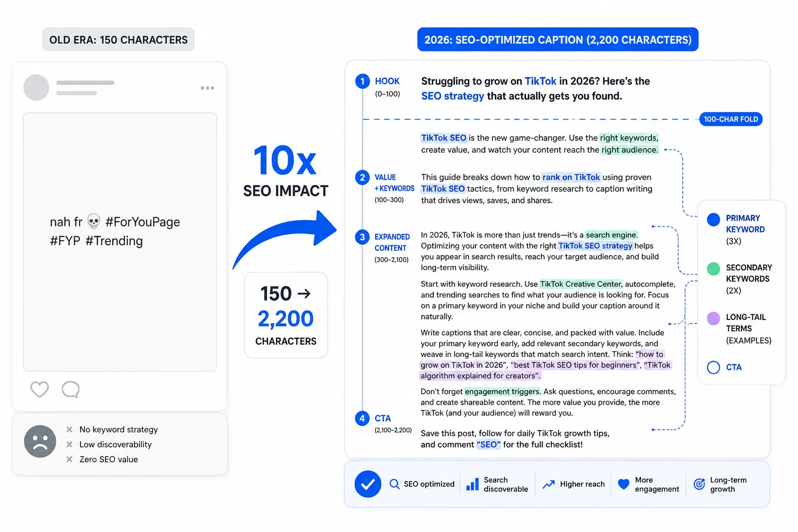This screenshot has height=532, width=798.
Task: Open the three-dot menu on the post
Action: pos(207,88)
